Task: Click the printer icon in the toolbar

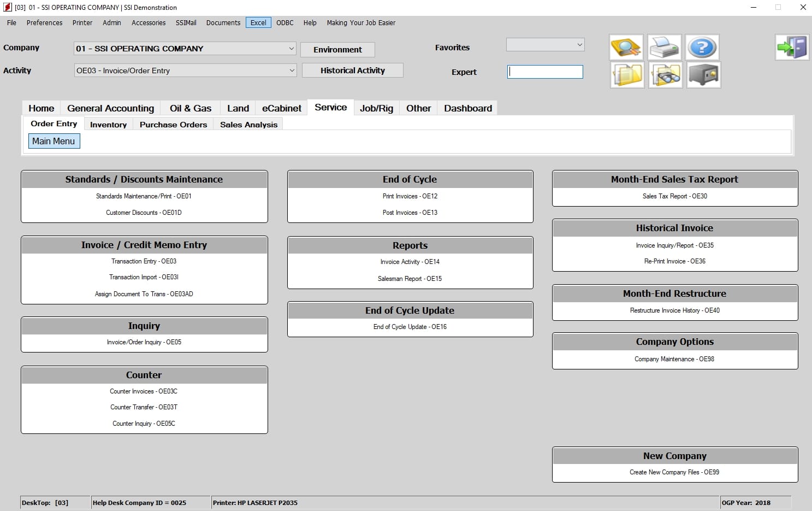Action: pyautogui.click(x=664, y=47)
